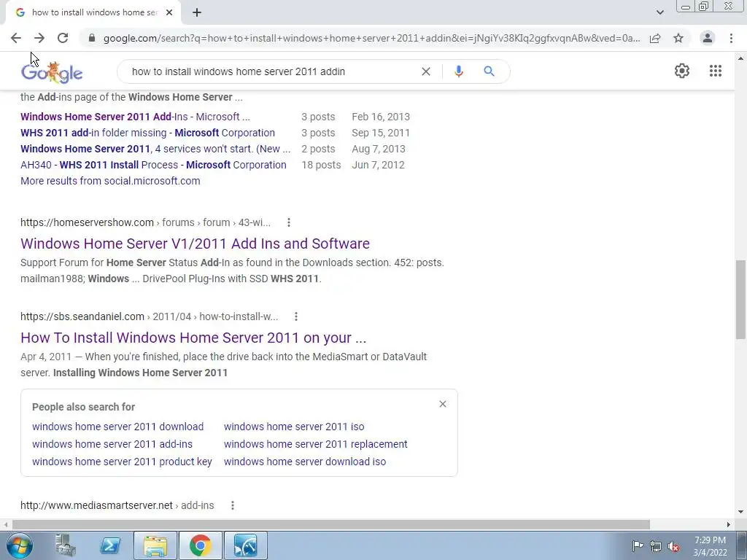Open Windows Home Server V1/2011 Add Ins result
Image resolution: width=747 pixels, height=560 pixels.
195,244
